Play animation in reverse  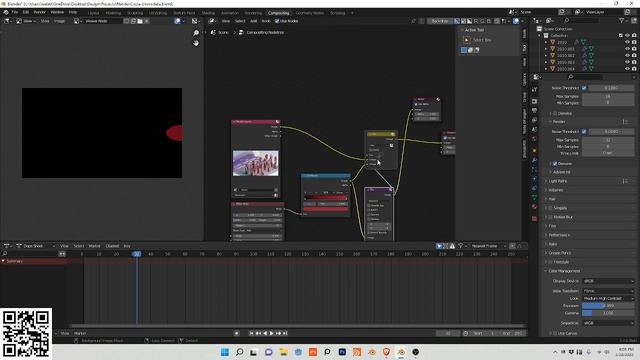click(x=265, y=333)
